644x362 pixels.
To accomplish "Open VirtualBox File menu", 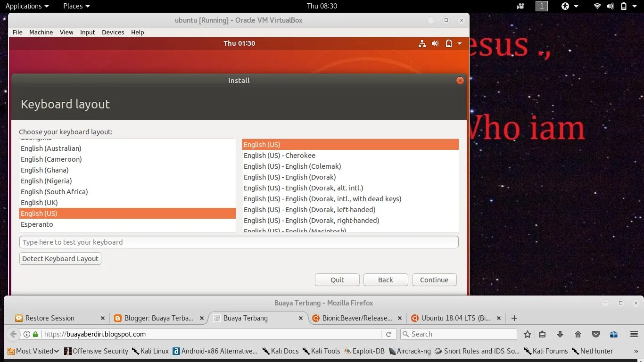I will coord(17,33).
